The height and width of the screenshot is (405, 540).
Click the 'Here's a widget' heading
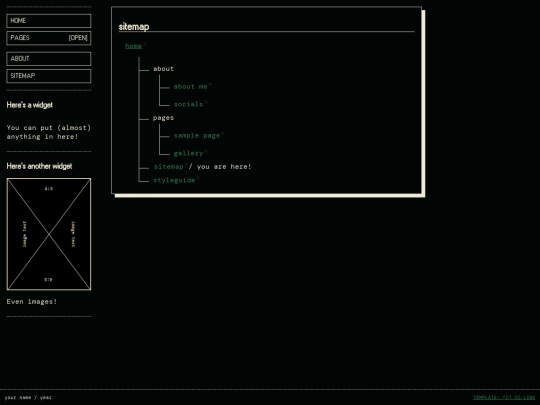[30, 105]
